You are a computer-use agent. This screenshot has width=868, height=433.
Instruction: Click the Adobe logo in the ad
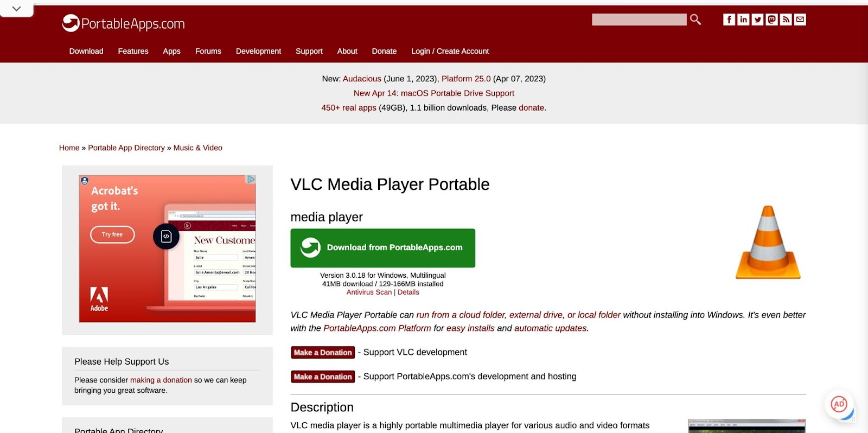click(x=99, y=299)
